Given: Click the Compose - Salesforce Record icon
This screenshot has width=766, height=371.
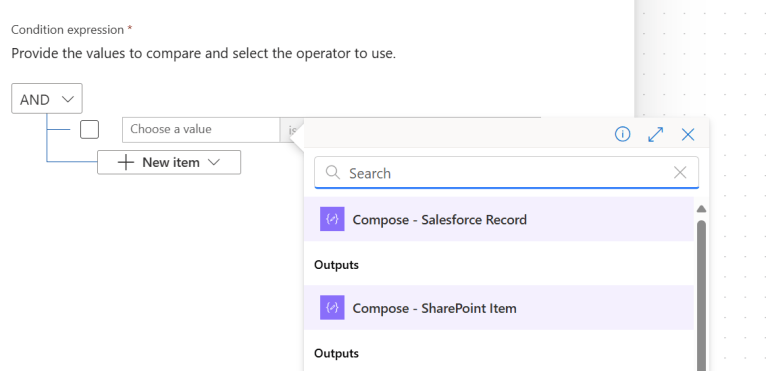Looking at the screenshot, I should tap(332, 219).
